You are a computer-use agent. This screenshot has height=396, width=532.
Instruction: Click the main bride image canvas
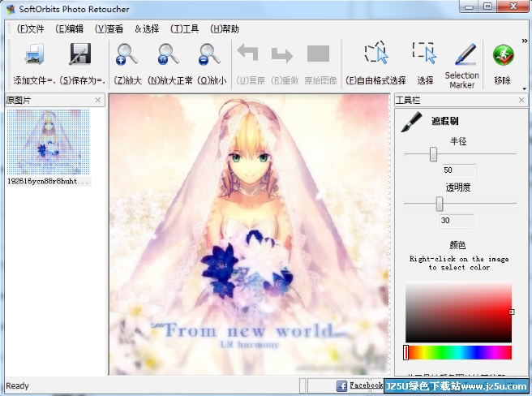click(249, 235)
